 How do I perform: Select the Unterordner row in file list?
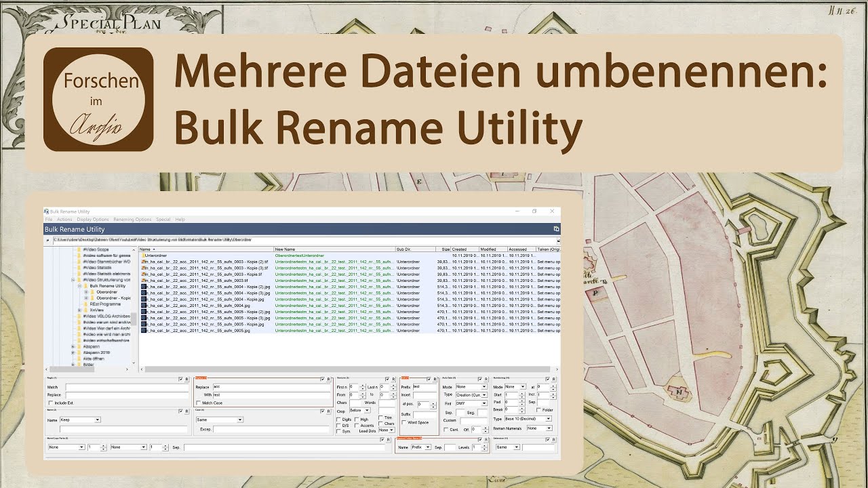349,256
